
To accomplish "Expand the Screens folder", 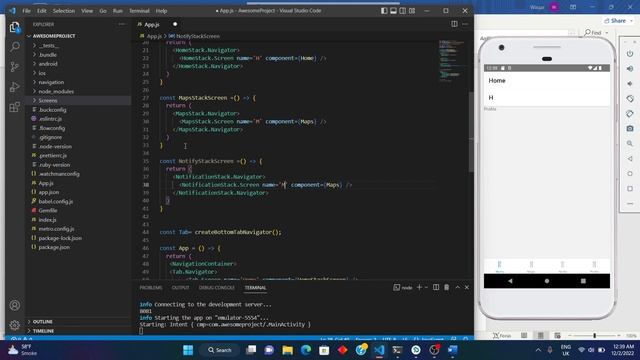I will [x=48, y=100].
